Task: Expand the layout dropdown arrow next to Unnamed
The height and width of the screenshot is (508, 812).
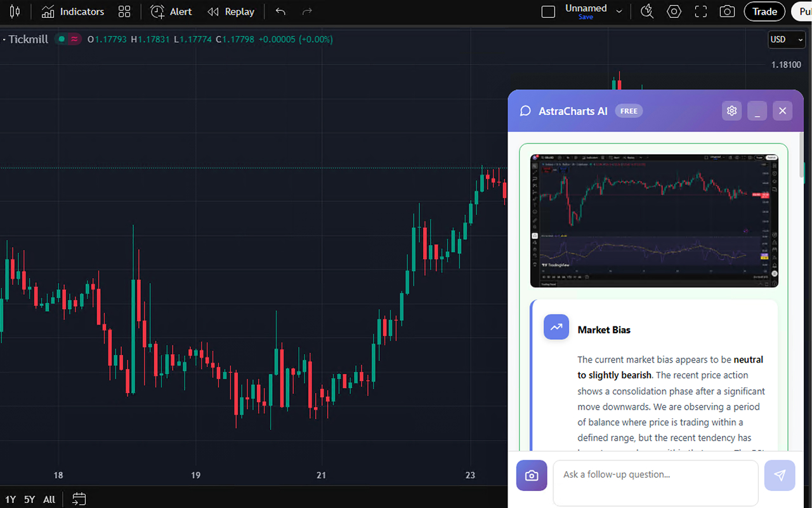Action: [x=619, y=11]
